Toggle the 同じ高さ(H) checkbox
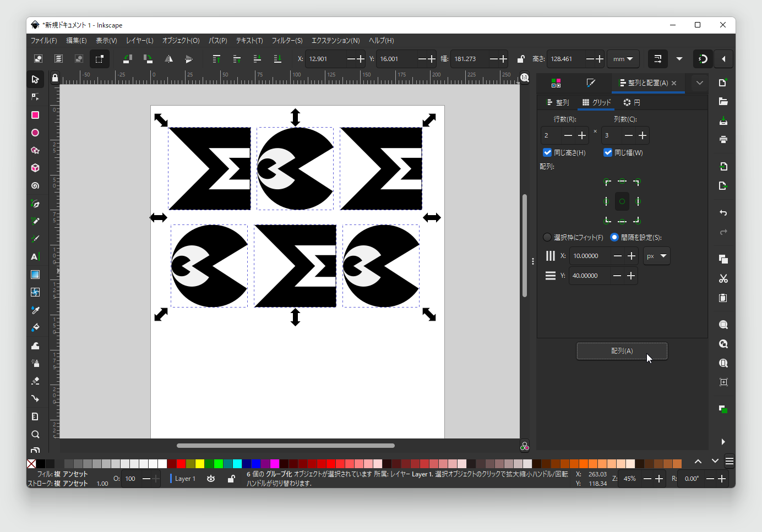This screenshot has width=762, height=532. (x=547, y=152)
